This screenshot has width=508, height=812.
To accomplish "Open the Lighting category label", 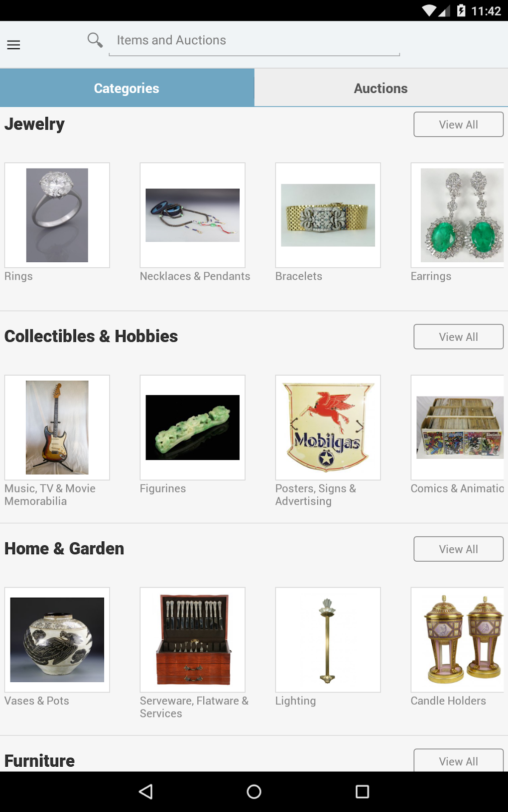I will pyautogui.click(x=295, y=701).
